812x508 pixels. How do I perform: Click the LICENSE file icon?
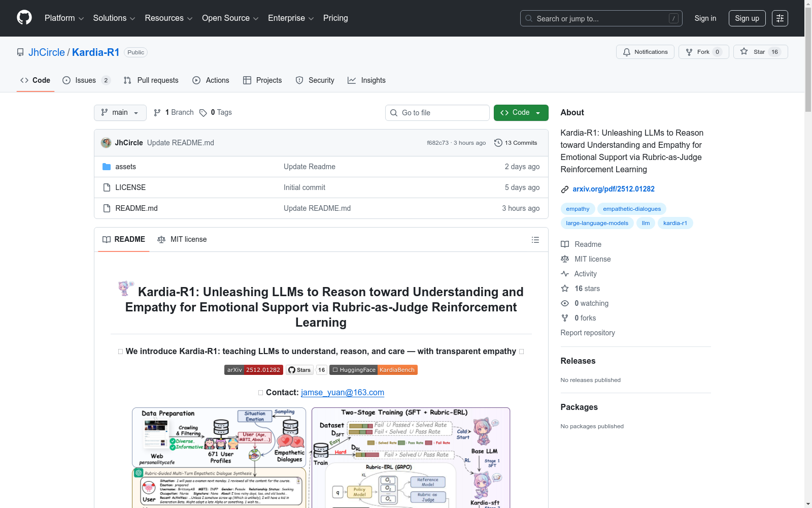click(x=107, y=187)
